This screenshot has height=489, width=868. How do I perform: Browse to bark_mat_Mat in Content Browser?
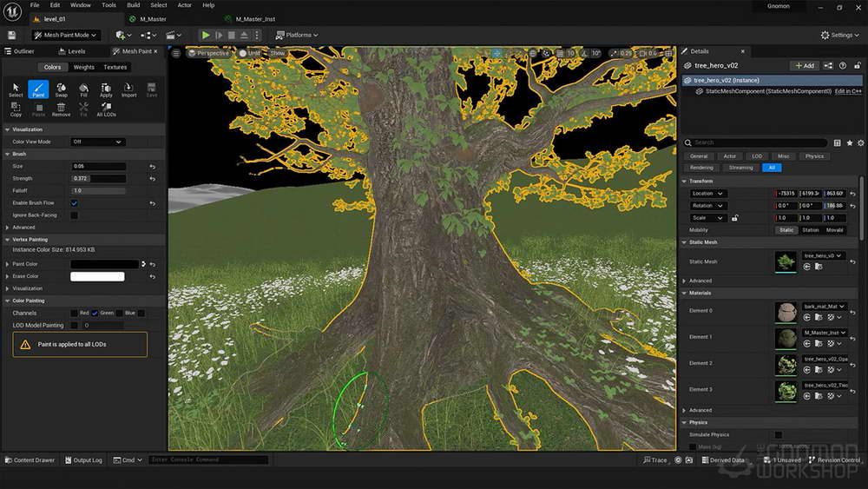point(819,317)
